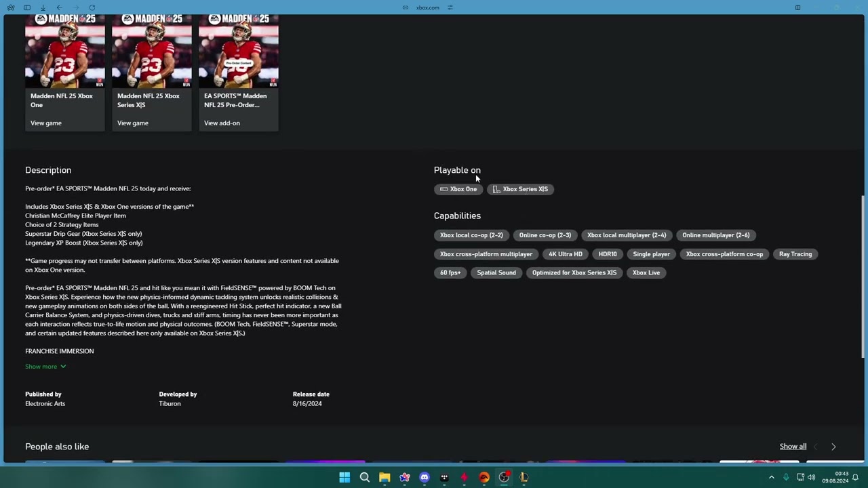The width and height of the screenshot is (868, 488).
Task: Click the 60 fps+ tag
Action: (450, 272)
